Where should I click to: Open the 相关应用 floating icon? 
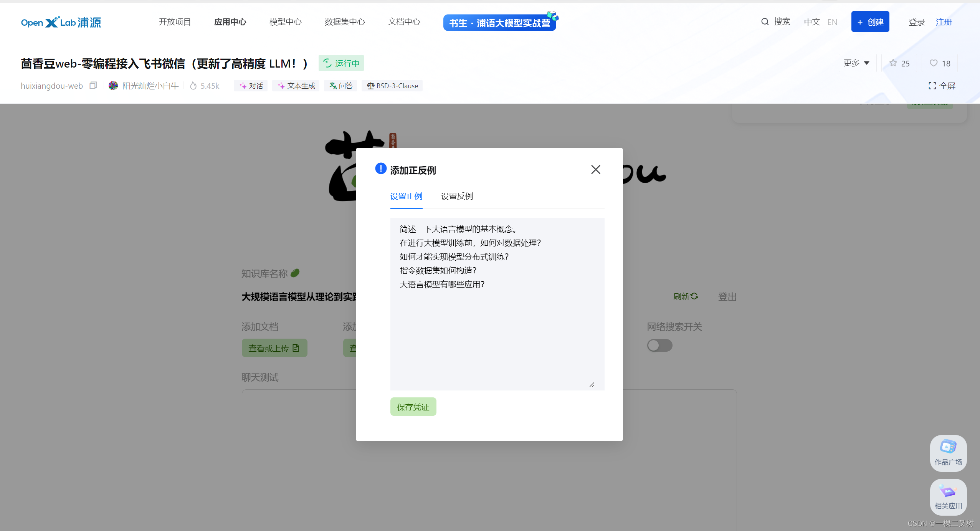[948, 496]
